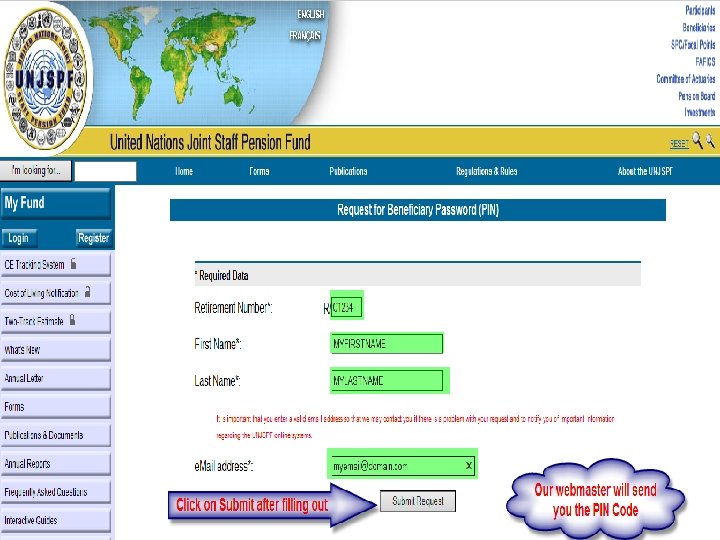This screenshot has width=720, height=540.
Task: Open the SPC/Focal Points link
Action: click(x=693, y=45)
